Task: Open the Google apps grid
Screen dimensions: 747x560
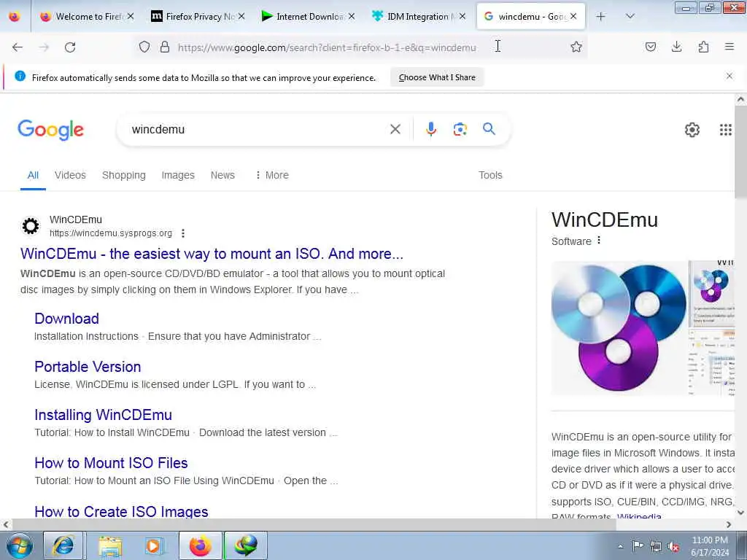Action: coord(726,130)
